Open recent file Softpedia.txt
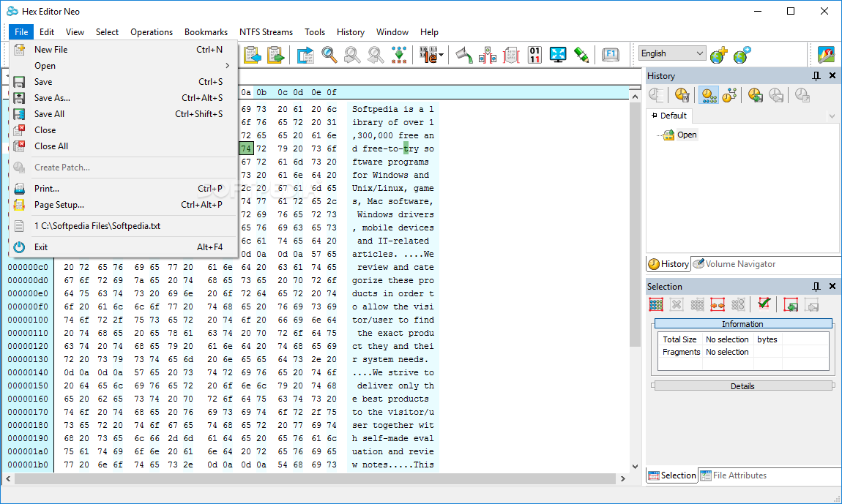 pyautogui.click(x=124, y=226)
